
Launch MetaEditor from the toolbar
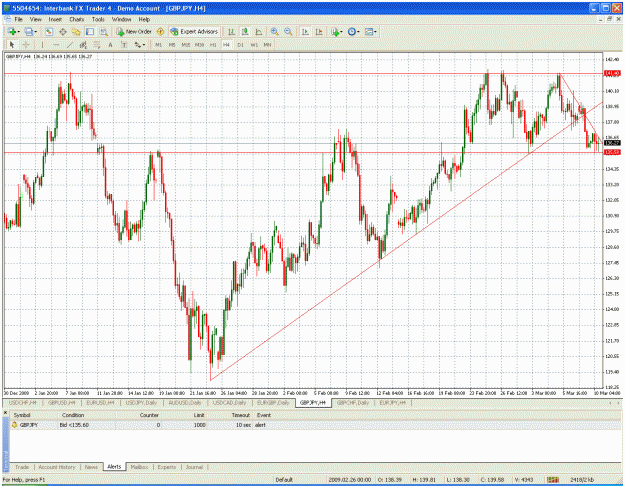(x=160, y=32)
